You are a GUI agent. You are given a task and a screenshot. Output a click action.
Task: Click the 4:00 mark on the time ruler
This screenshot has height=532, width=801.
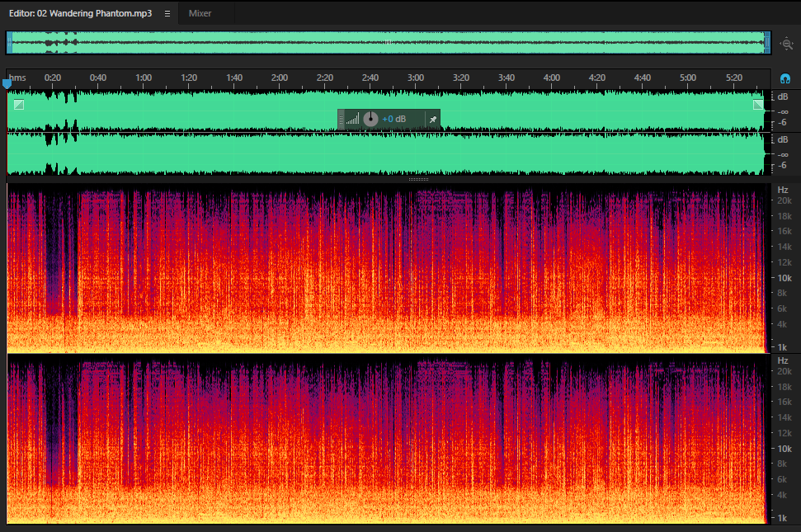pos(552,78)
